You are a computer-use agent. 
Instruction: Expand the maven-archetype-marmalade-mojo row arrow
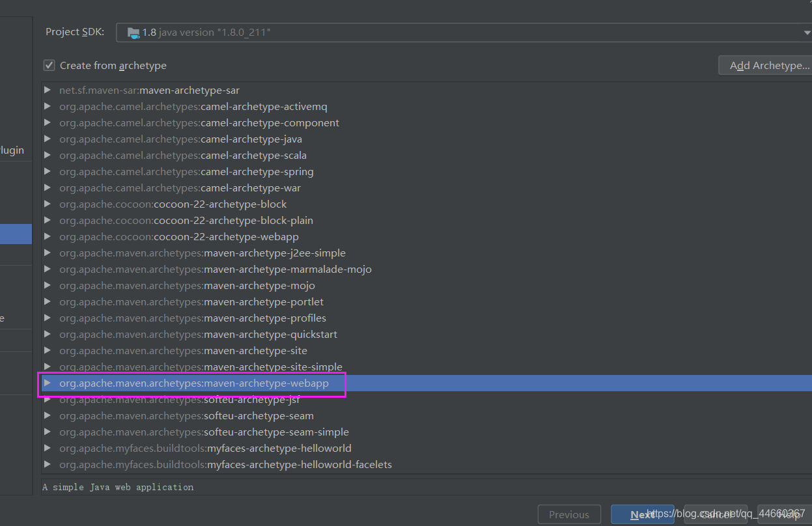tap(47, 269)
